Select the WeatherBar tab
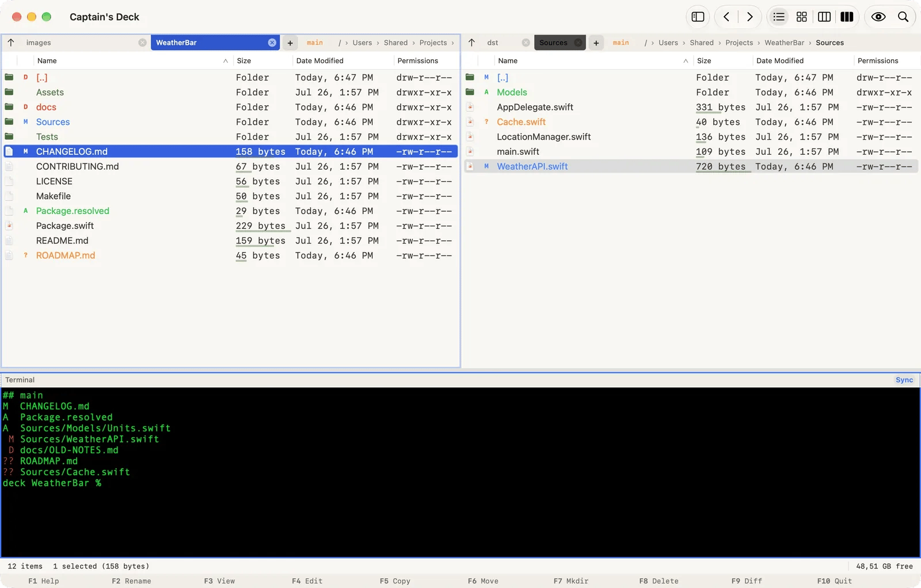This screenshot has width=921, height=588. click(x=215, y=43)
